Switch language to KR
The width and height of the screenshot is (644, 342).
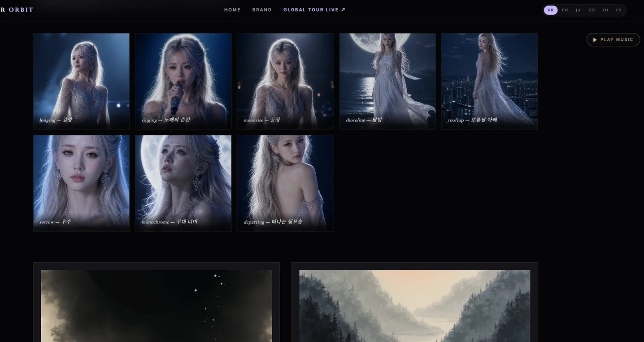click(551, 10)
